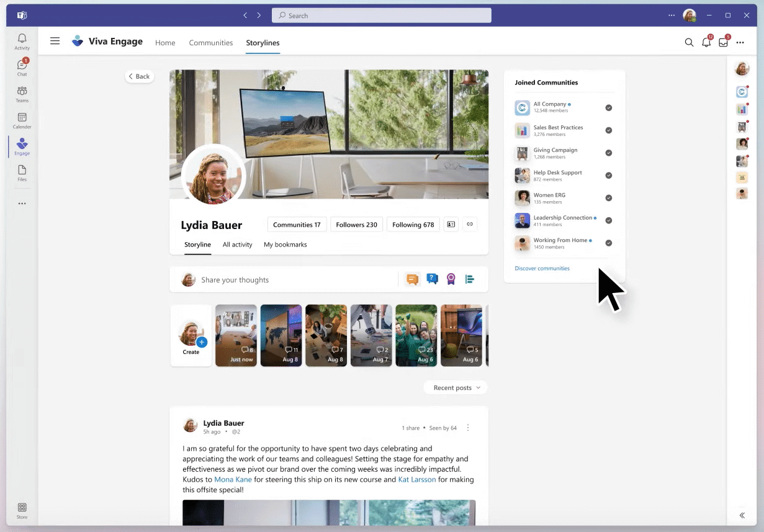Open the Aug 8 story with 11 comments

coord(281,335)
